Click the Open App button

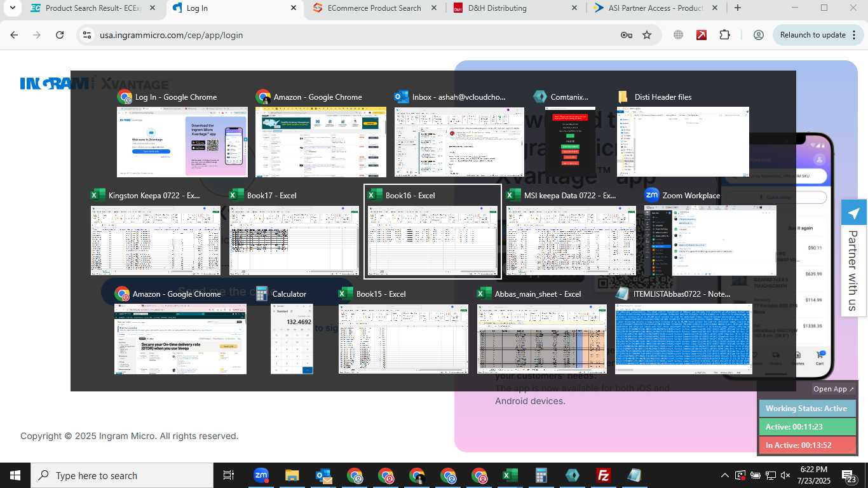click(834, 389)
